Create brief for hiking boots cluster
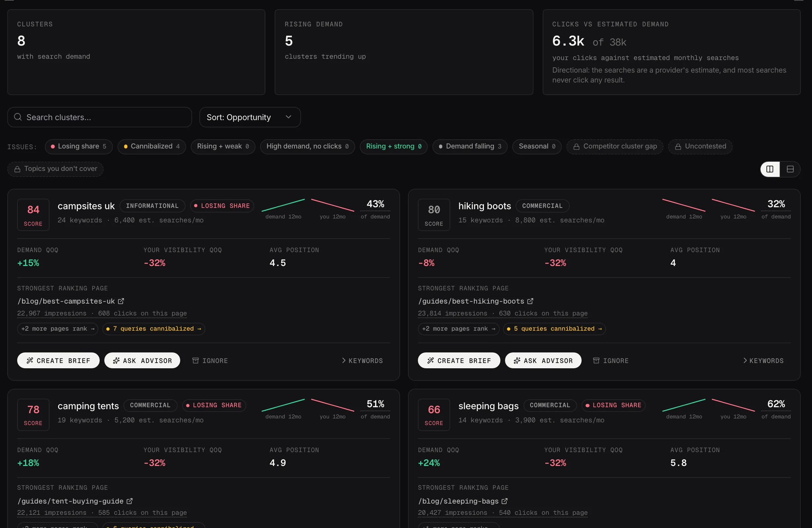The height and width of the screenshot is (528, 812). pyautogui.click(x=459, y=361)
